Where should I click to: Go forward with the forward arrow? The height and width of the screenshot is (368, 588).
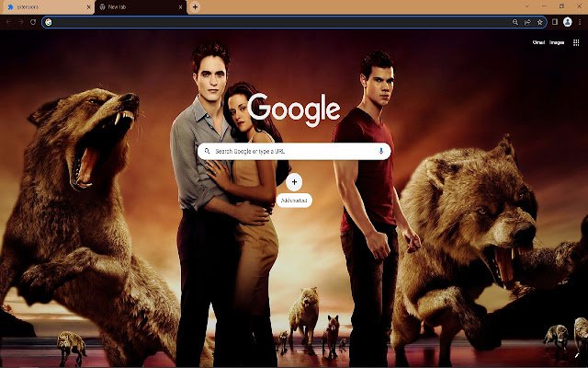tap(20, 22)
